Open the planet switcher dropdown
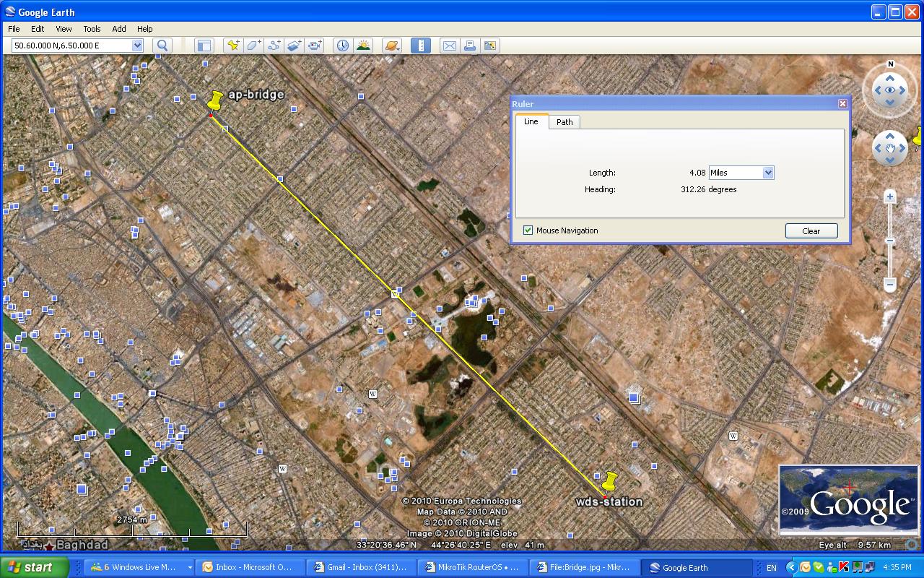Viewport: 924px width, 578px height. click(392, 45)
